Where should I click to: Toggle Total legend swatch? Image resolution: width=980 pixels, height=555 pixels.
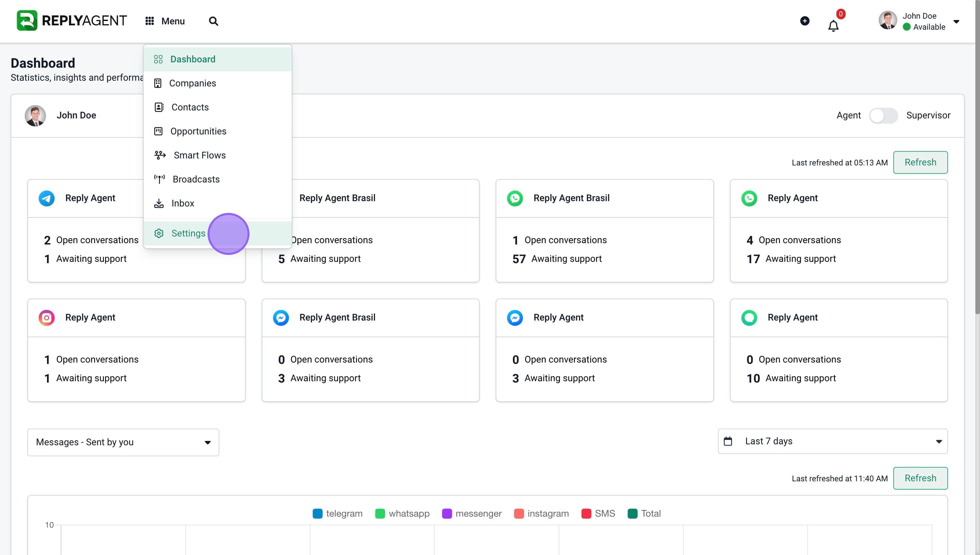coord(632,513)
